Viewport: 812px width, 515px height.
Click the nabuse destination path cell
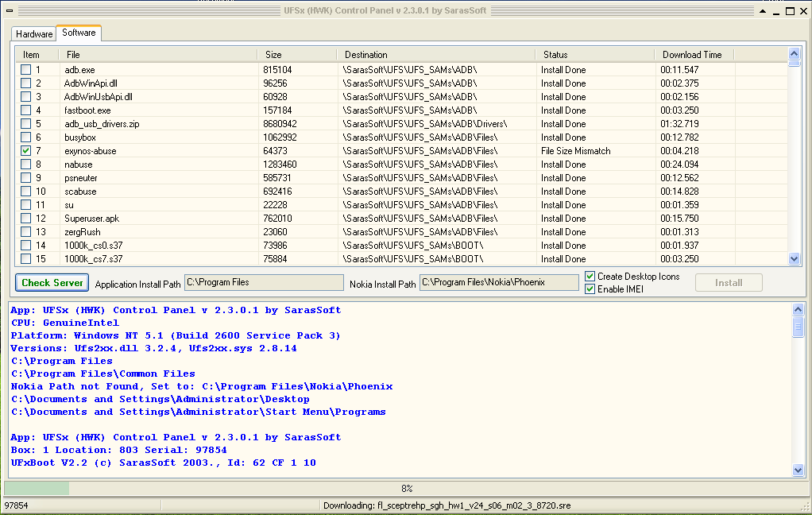pyautogui.click(x=420, y=165)
